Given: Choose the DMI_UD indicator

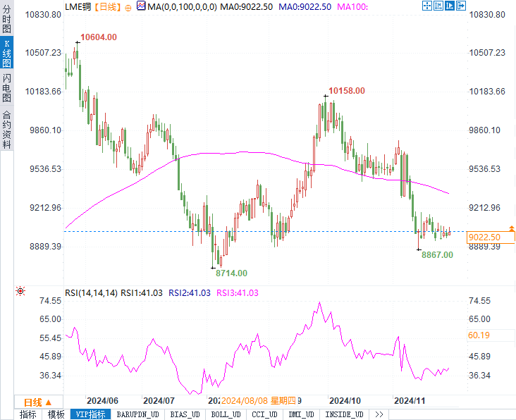Looking at the screenshot, I should (301, 414).
